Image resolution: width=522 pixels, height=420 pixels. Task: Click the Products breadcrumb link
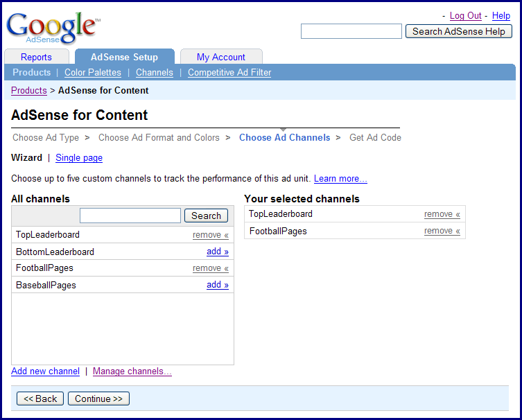click(x=29, y=90)
